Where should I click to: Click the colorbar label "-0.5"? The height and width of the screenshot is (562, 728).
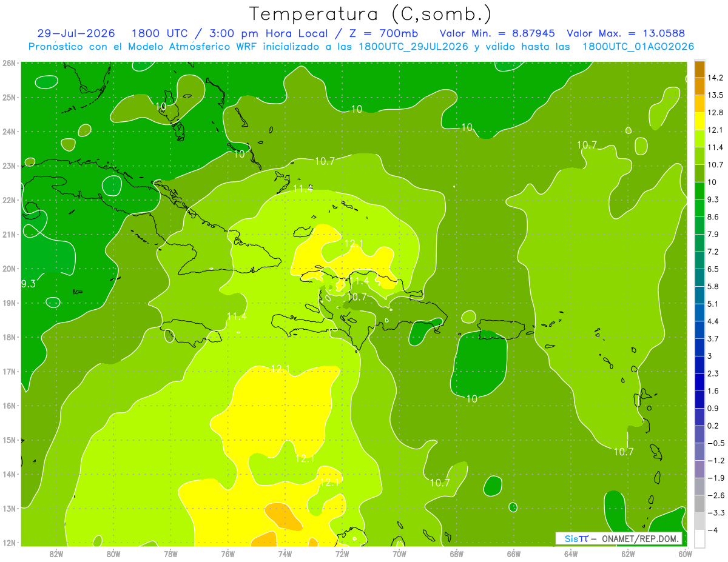click(x=715, y=443)
